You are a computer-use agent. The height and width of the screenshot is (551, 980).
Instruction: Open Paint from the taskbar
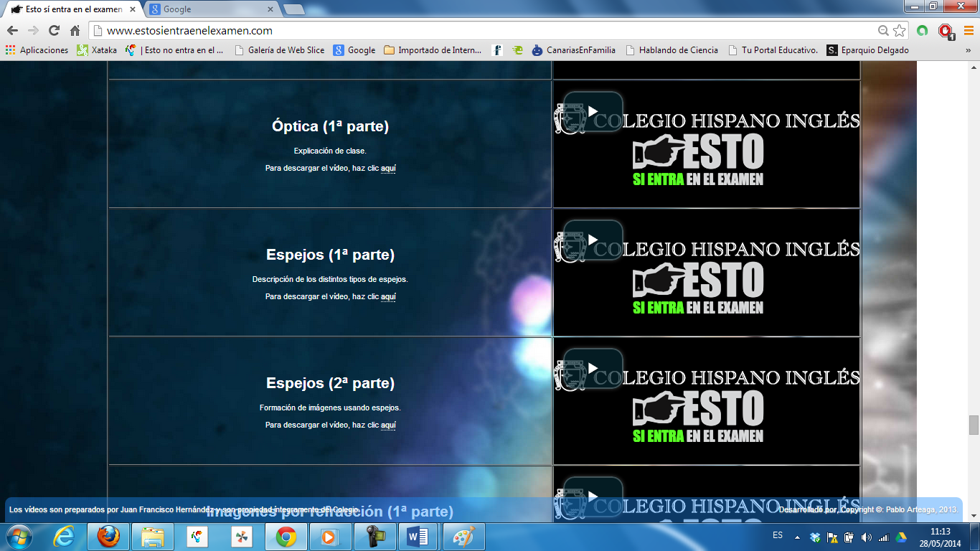click(x=463, y=537)
